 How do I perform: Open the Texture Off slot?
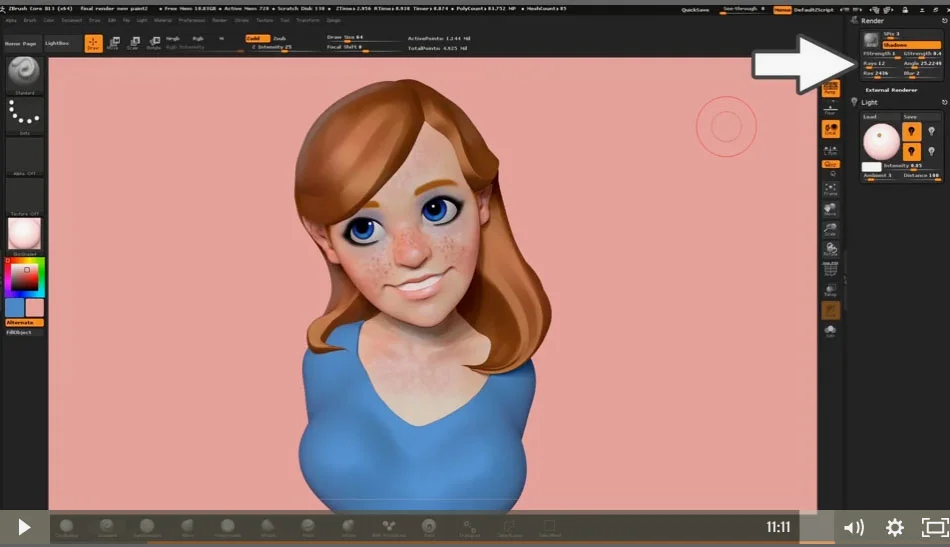tap(24, 196)
